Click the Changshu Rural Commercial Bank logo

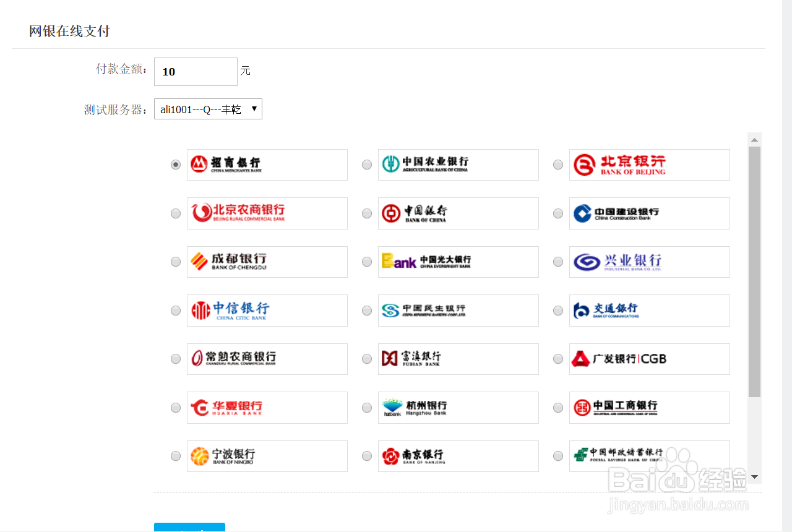click(267, 359)
